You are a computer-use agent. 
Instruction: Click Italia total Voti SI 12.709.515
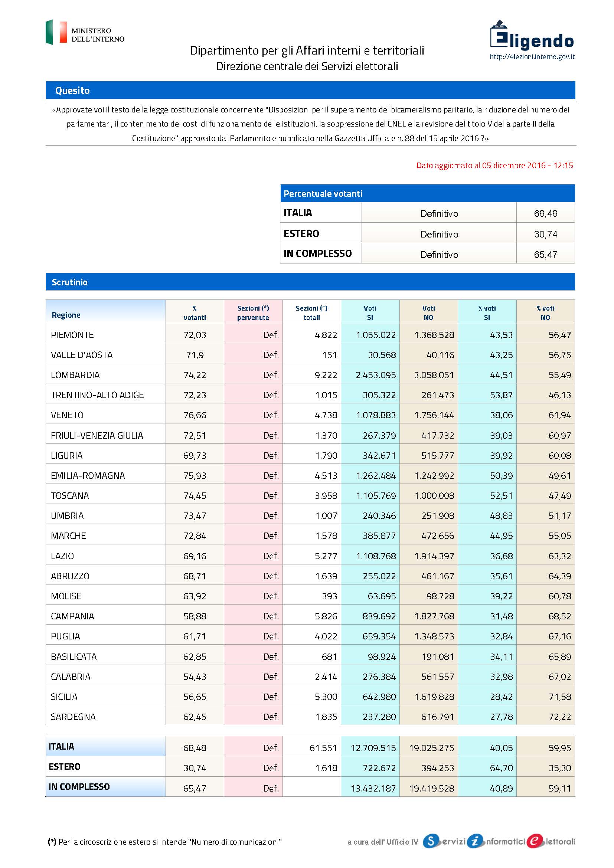(373, 748)
